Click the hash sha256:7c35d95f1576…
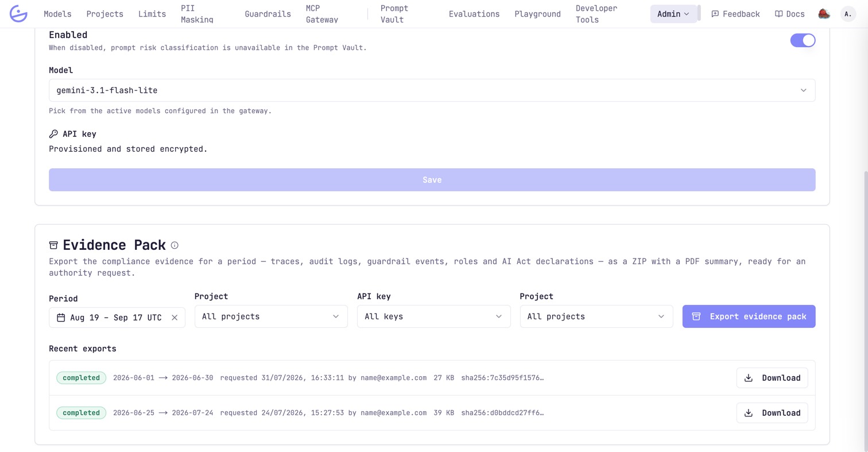 tap(502, 378)
